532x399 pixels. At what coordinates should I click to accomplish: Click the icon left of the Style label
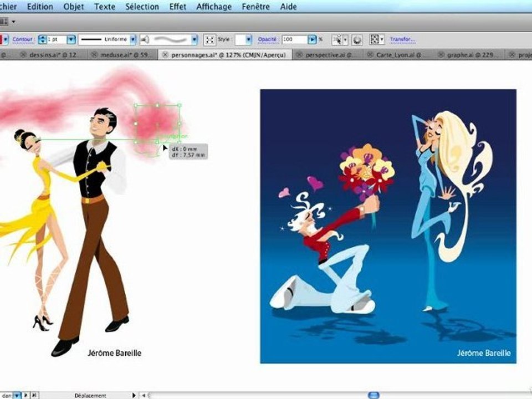point(209,40)
